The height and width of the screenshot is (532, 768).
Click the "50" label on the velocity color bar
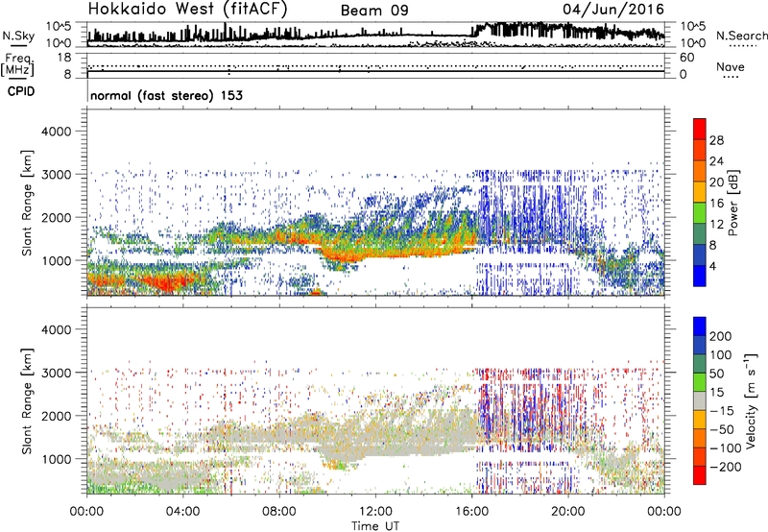click(x=716, y=374)
